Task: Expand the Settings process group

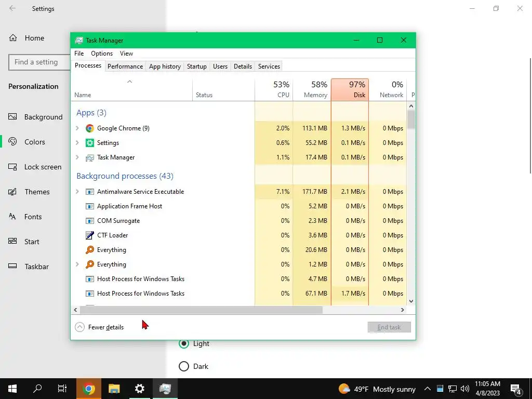Action: pos(77,143)
